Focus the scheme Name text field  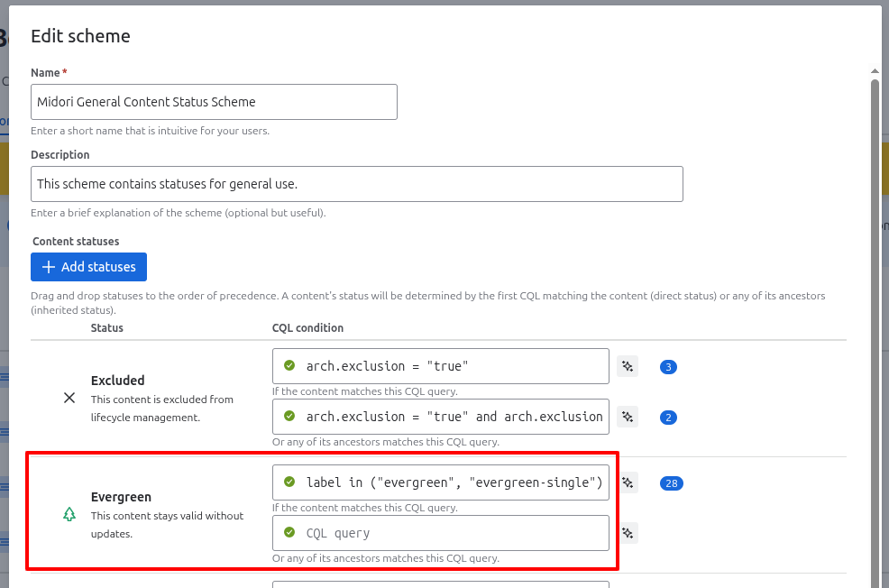pyautogui.click(x=214, y=102)
